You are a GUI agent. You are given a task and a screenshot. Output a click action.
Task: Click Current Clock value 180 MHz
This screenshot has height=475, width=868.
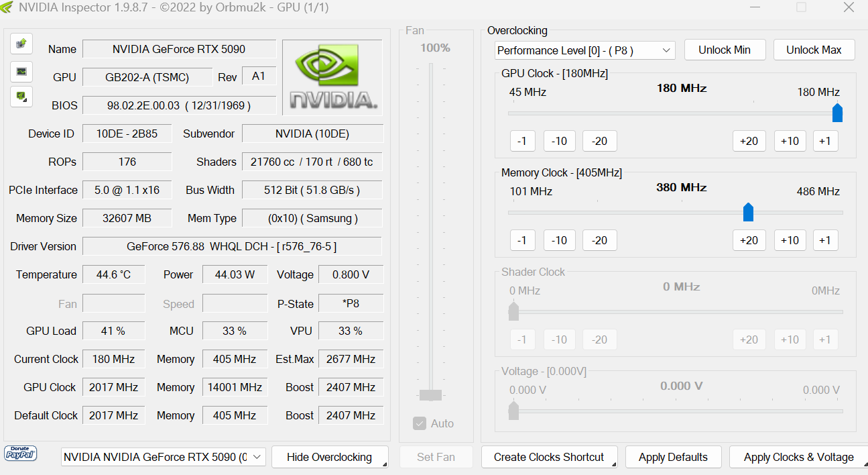tap(113, 359)
